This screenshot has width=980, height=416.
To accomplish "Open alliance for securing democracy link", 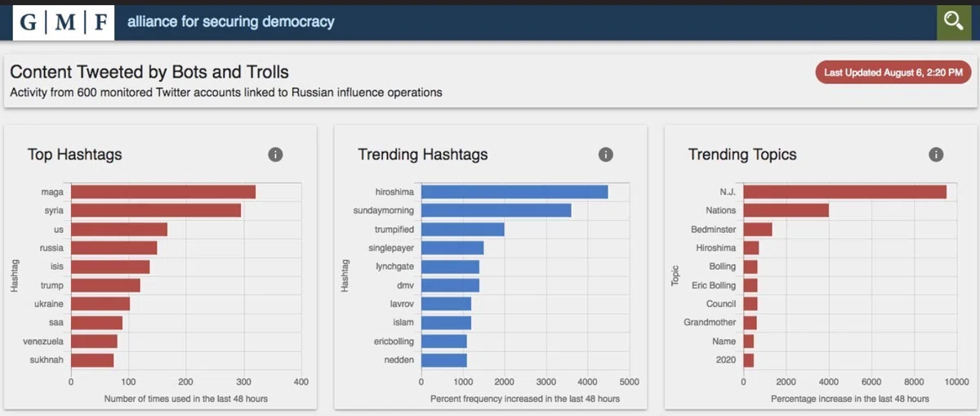I will click(x=230, y=22).
